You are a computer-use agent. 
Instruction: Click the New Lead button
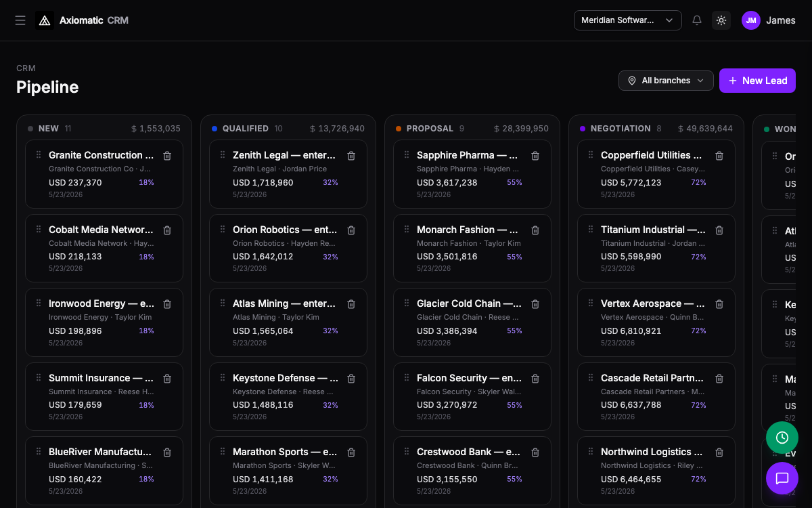(x=757, y=81)
